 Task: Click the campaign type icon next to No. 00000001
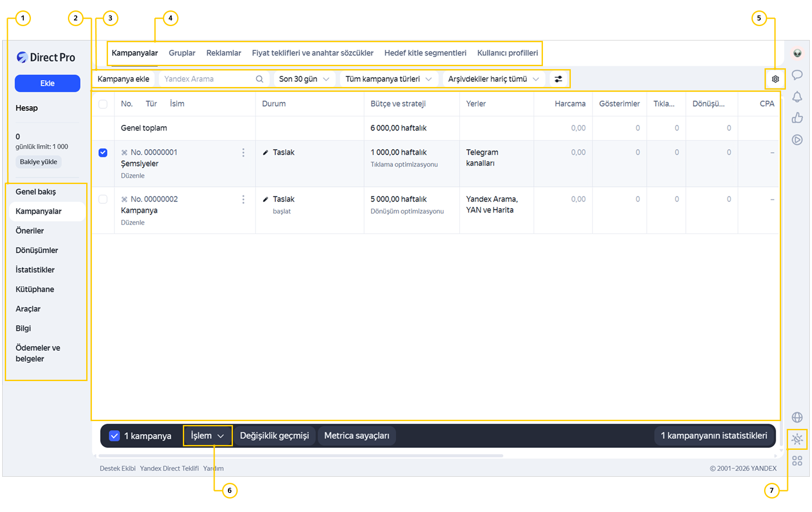pos(125,153)
